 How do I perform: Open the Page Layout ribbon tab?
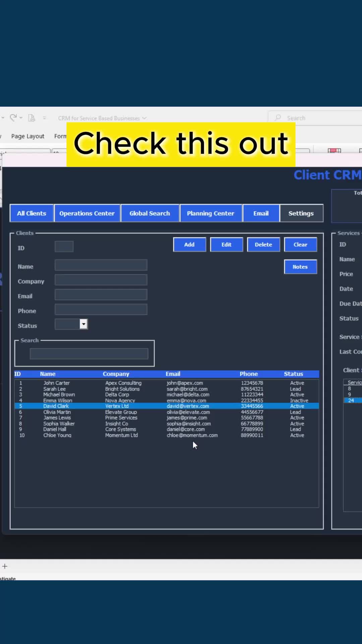pyautogui.click(x=27, y=136)
